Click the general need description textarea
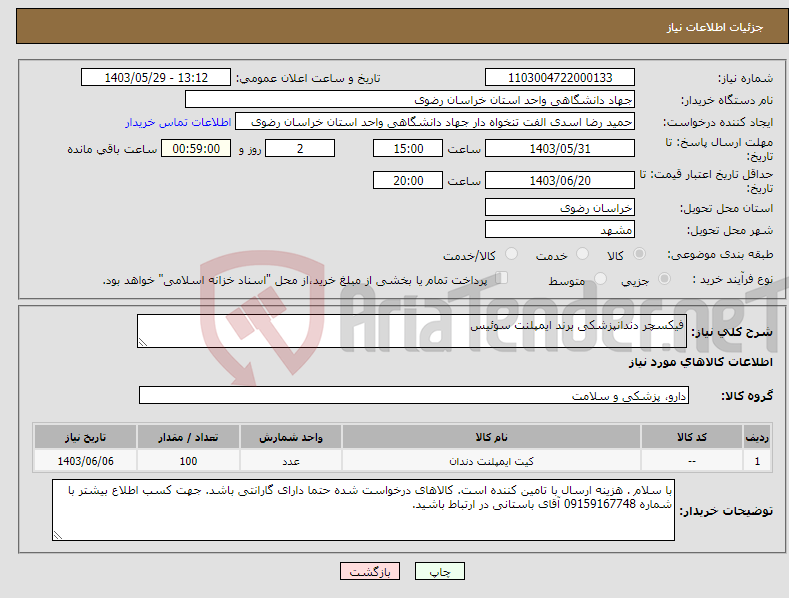Screen dimensions: 789x598 tap(412, 331)
